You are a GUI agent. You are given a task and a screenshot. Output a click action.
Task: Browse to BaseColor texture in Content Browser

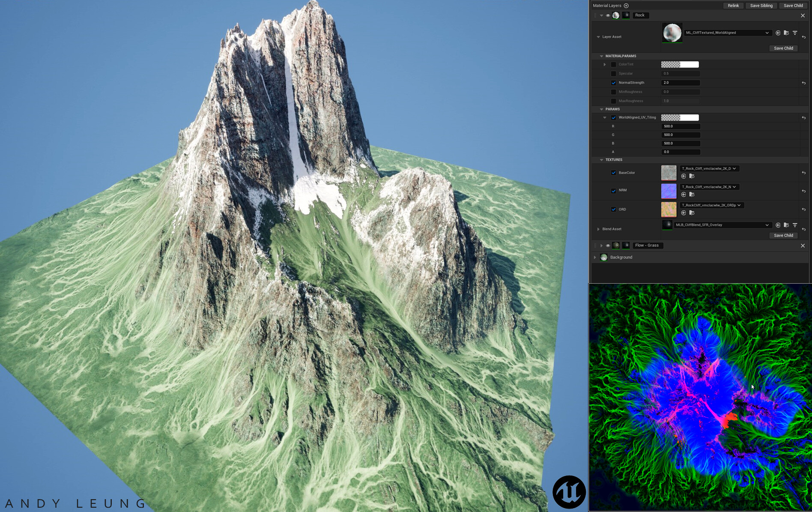(x=692, y=176)
